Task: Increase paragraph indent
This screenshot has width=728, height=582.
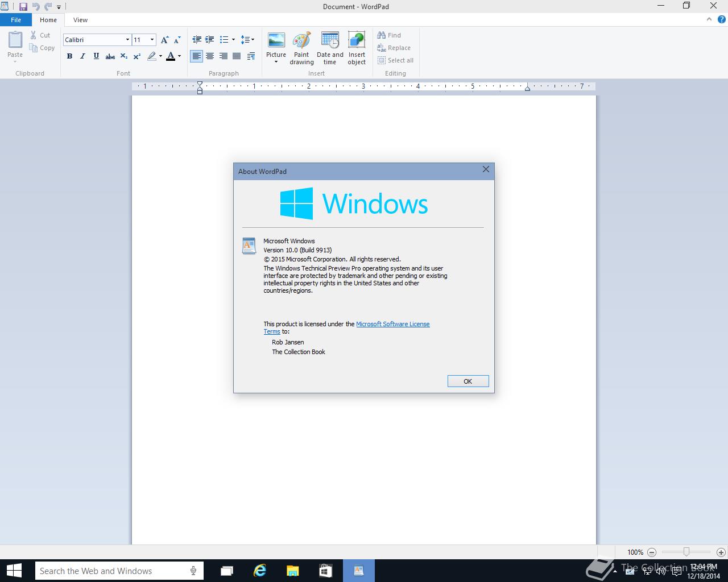Action: [x=209, y=40]
